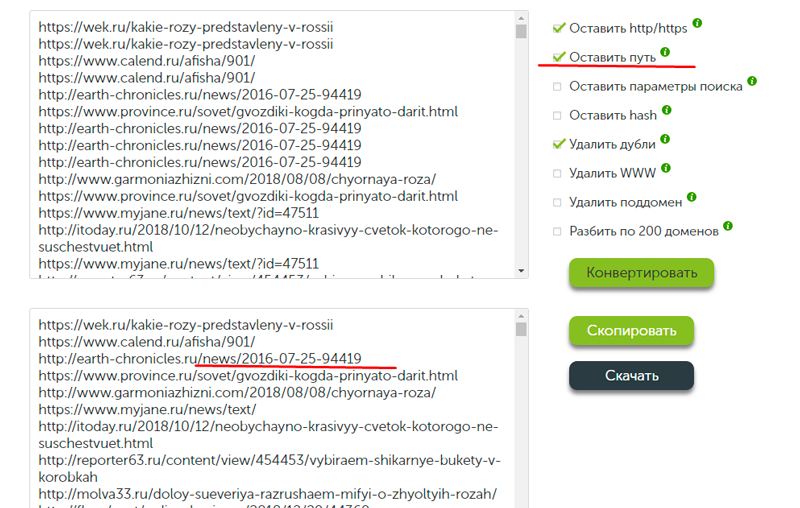The height and width of the screenshot is (508, 800).
Task: Click calend.ru/afisha/901/ line in output
Action: [x=147, y=342]
